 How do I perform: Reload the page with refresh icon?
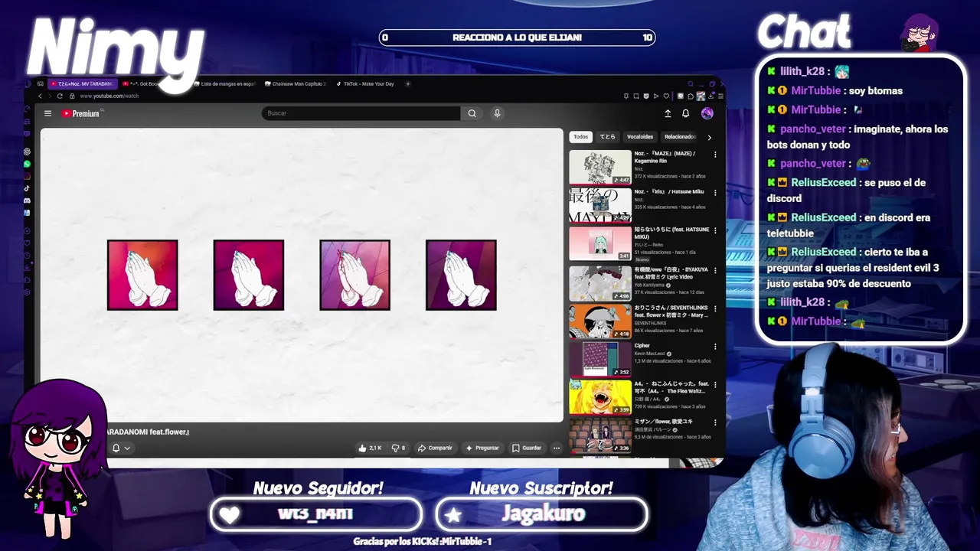[x=60, y=96]
